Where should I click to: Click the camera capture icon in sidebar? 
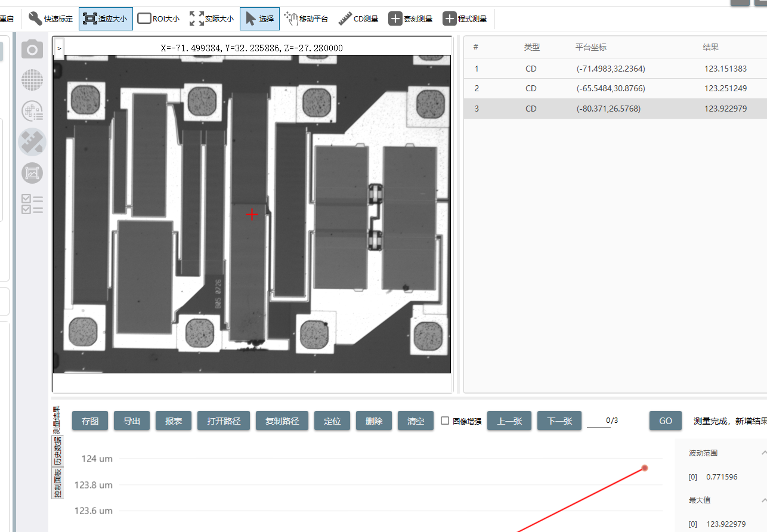tap(32, 50)
